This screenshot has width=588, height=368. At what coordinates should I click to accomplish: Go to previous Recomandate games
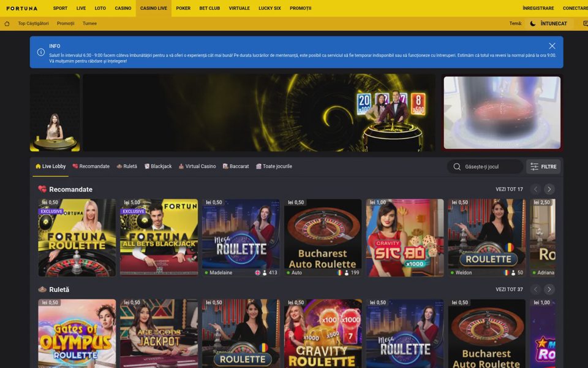coord(535,190)
